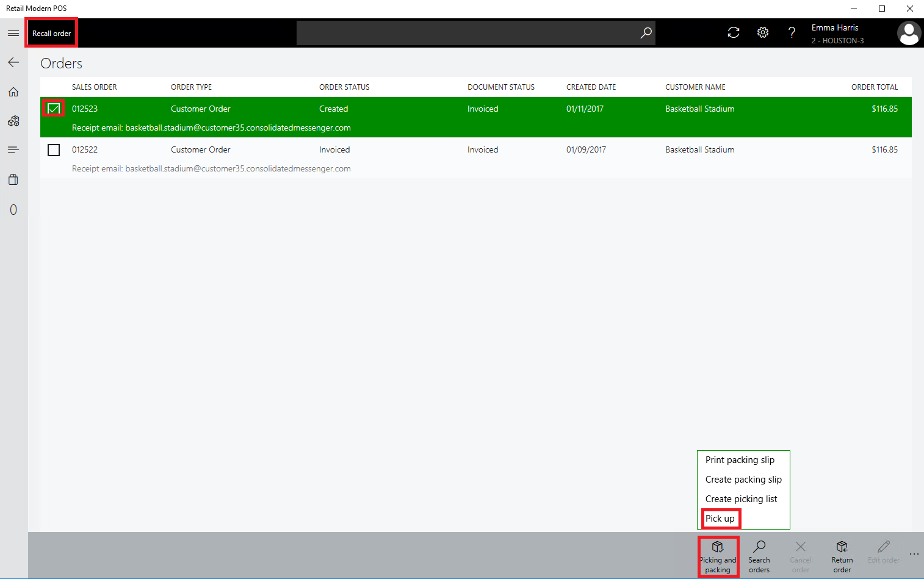Screen dimensions: 924x579
Task: Click the sync refresh icon in header
Action: tap(734, 33)
